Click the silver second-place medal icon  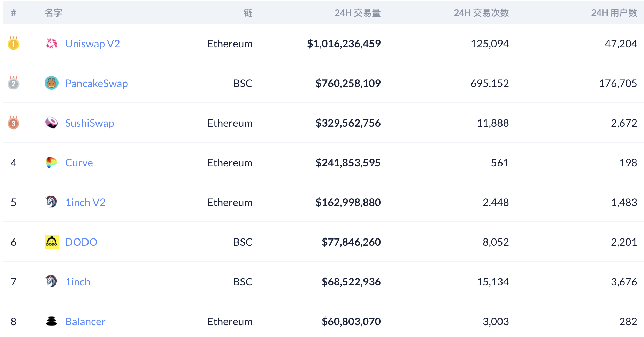click(x=13, y=83)
